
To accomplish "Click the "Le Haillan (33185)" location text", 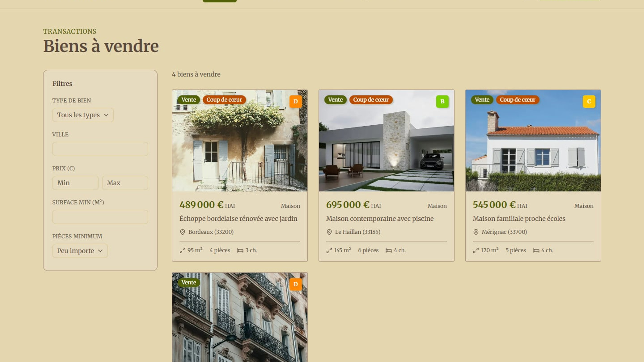I will pyautogui.click(x=357, y=232).
